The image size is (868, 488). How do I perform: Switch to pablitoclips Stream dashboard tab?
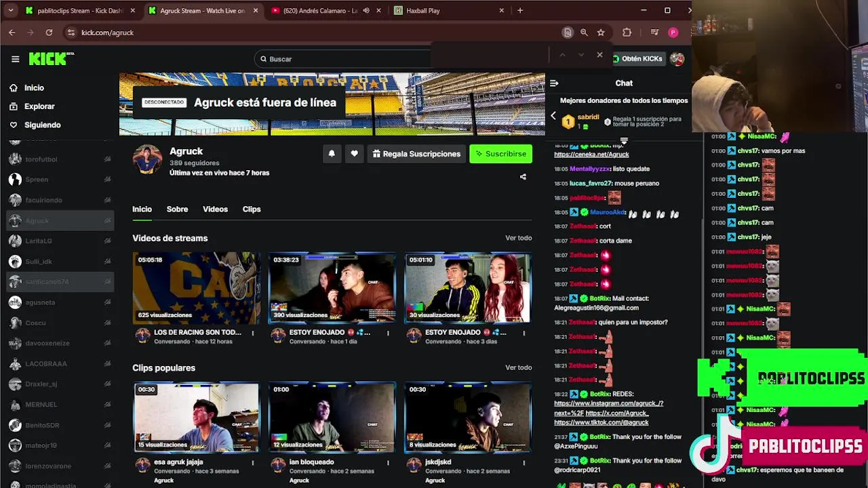tap(80, 11)
